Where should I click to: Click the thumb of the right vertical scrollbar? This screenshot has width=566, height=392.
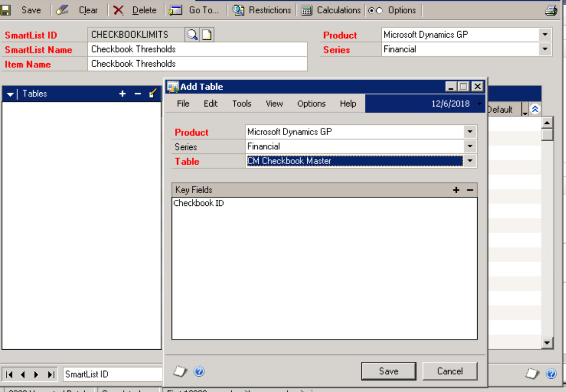click(x=547, y=135)
